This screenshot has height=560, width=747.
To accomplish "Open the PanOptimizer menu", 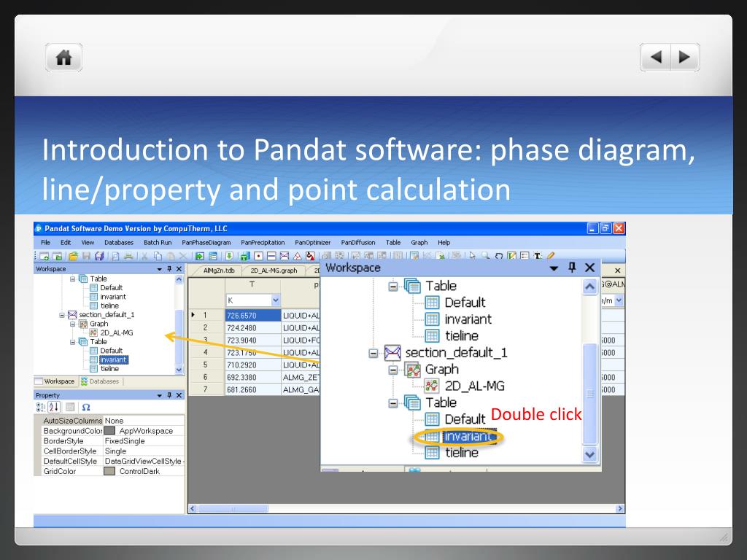I will (x=312, y=242).
